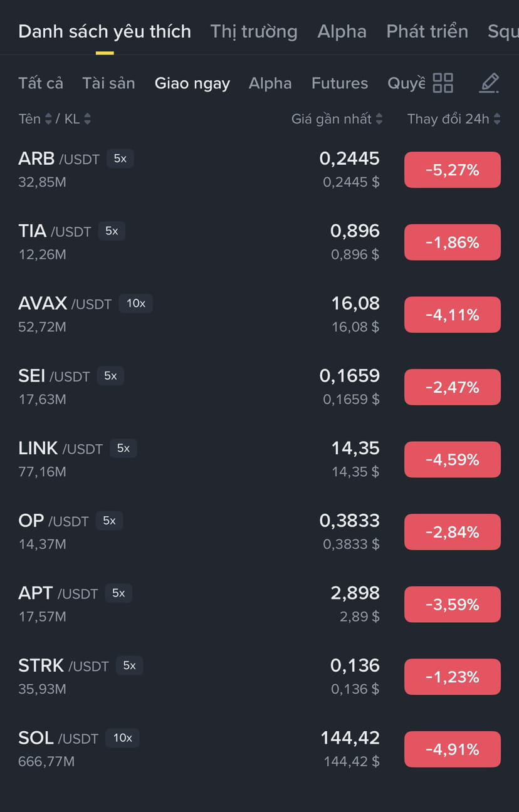
Task: Sort by Giá gần nhất arrows
Action: 379,119
